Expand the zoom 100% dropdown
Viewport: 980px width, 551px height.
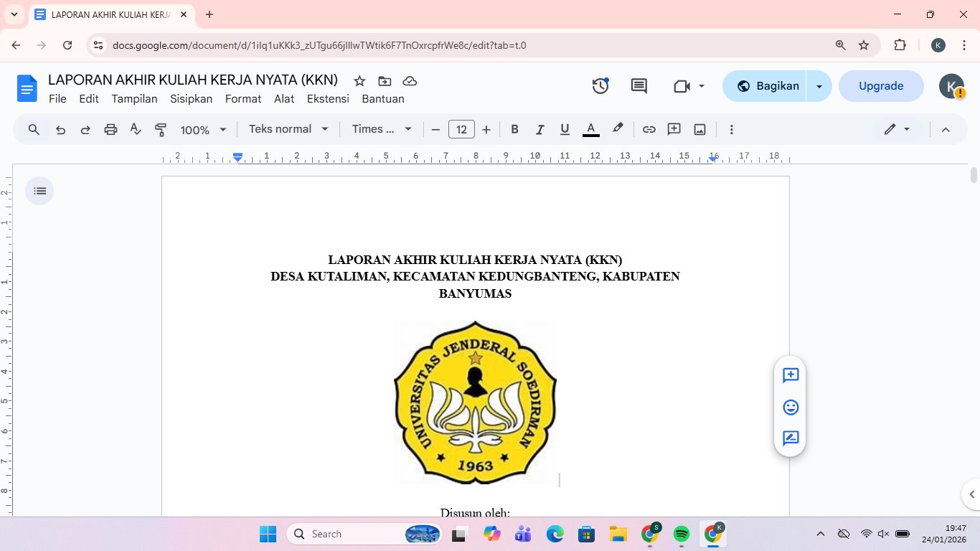(204, 130)
